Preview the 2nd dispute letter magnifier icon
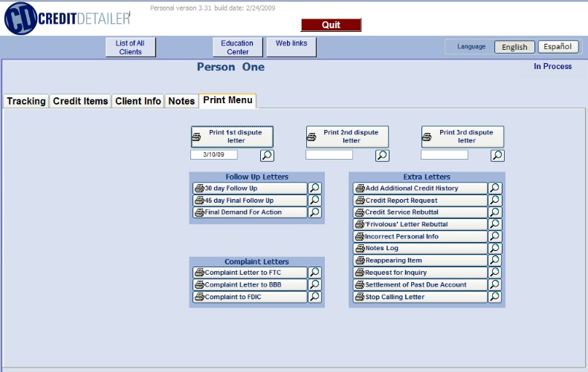The width and height of the screenshot is (588, 372). click(382, 155)
